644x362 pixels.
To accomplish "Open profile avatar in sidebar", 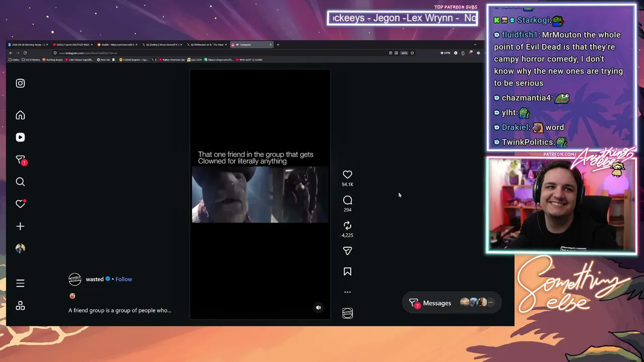I will click(x=20, y=248).
